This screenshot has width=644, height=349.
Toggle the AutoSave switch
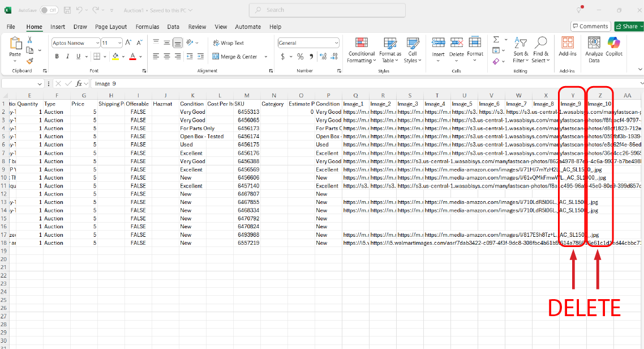point(49,10)
